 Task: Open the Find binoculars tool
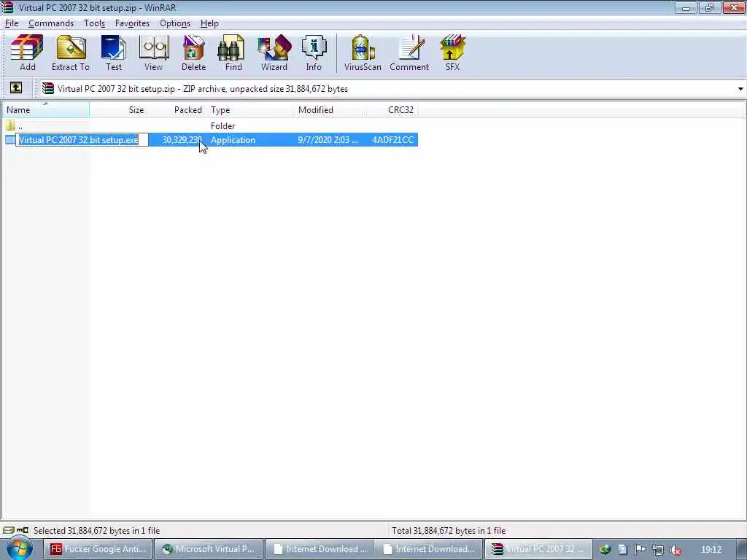coord(233,52)
